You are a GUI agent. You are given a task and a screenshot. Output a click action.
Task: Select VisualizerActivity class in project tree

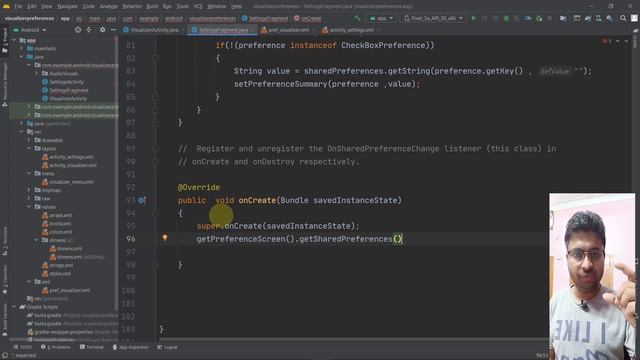[64, 98]
